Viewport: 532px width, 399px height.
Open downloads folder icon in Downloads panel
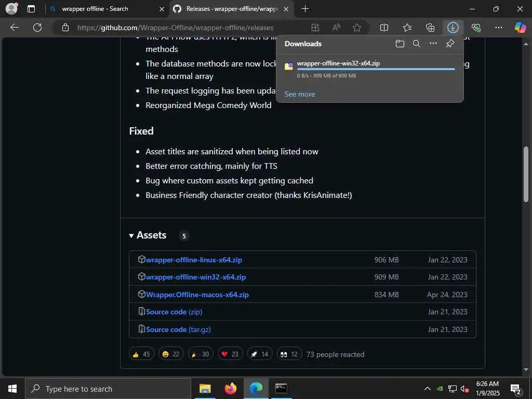(400, 44)
